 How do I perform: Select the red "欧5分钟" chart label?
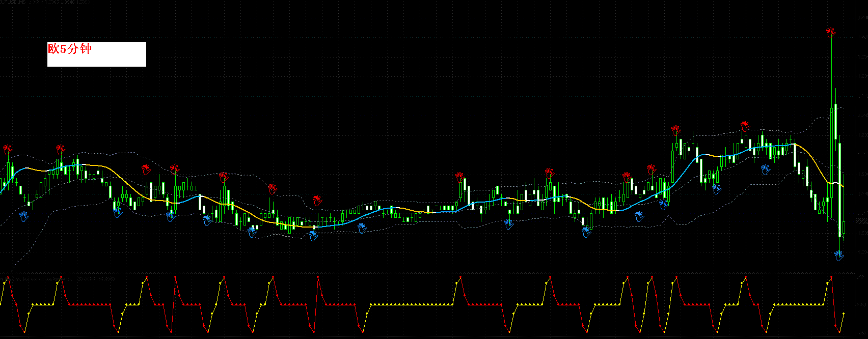(x=70, y=49)
